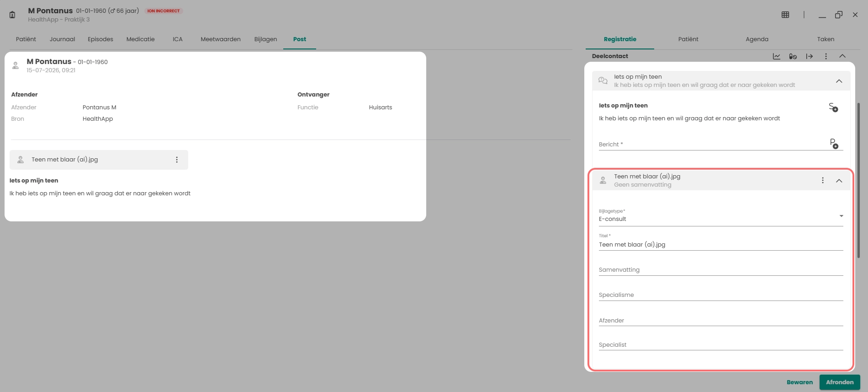Switch to the Agenda tab

[x=757, y=39]
